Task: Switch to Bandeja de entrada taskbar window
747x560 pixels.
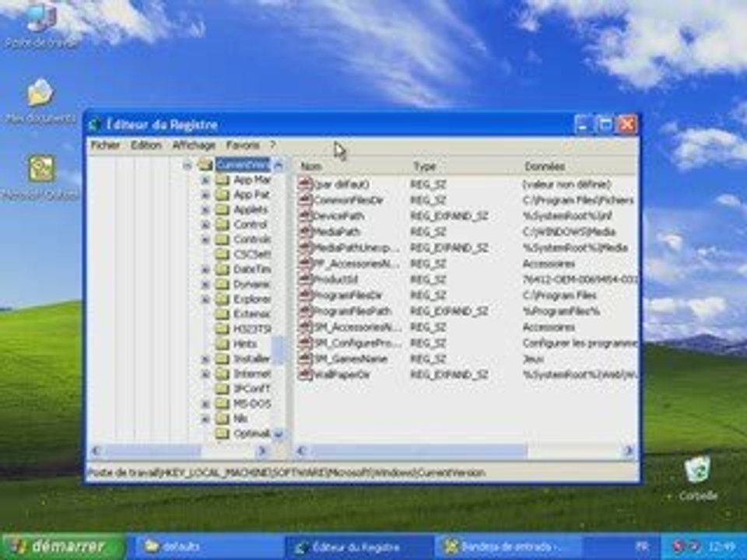Action: (x=508, y=546)
